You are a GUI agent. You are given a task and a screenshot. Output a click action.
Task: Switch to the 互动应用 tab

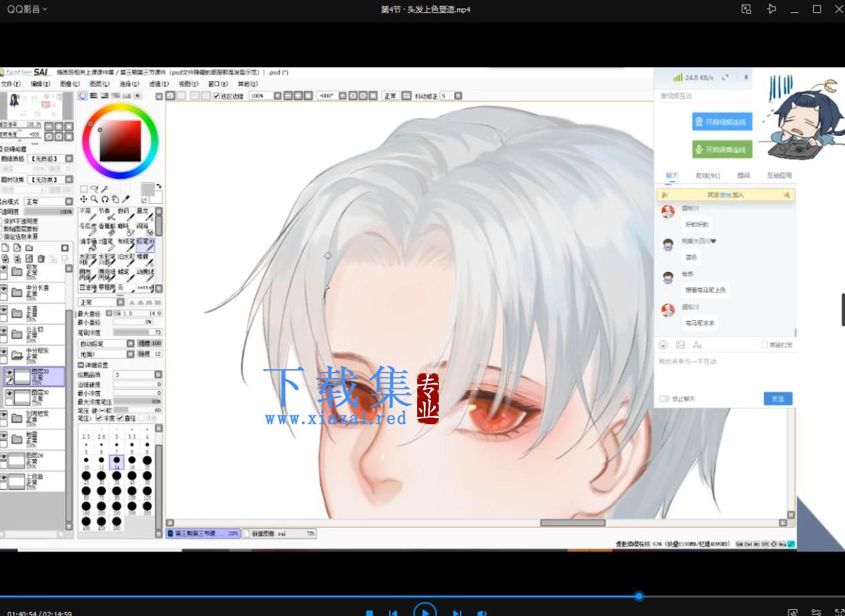[x=779, y=175]
